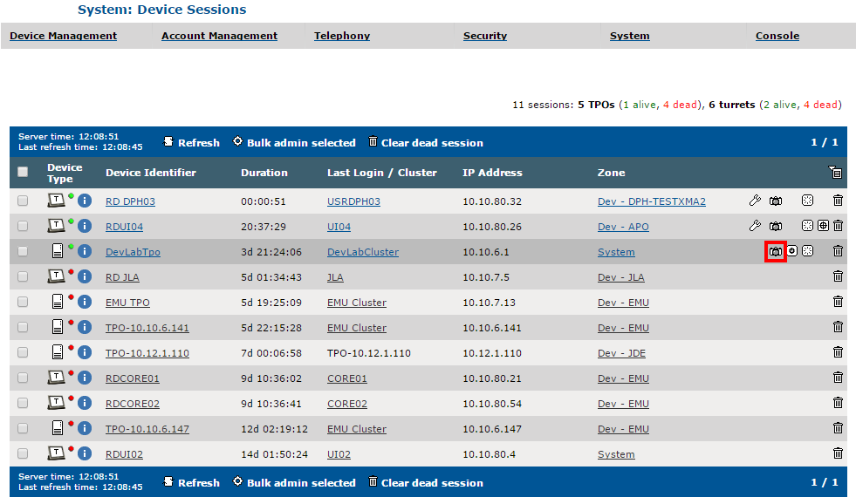Open the USRDPH03 login link
The width and height of the screenshot is (856, 504).
pos(353,201)
